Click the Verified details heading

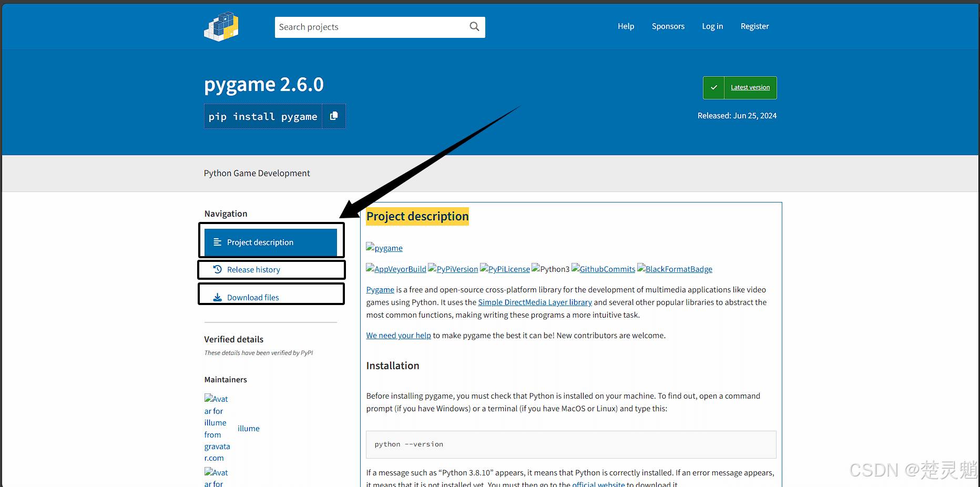click(x=234, y=340)
